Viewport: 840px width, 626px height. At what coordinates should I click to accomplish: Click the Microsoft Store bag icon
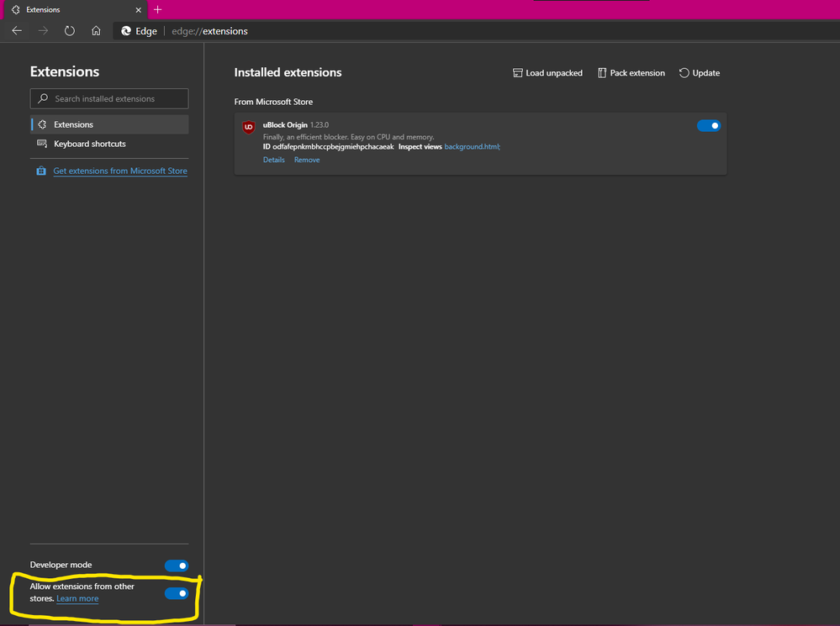tap(41, 171)
